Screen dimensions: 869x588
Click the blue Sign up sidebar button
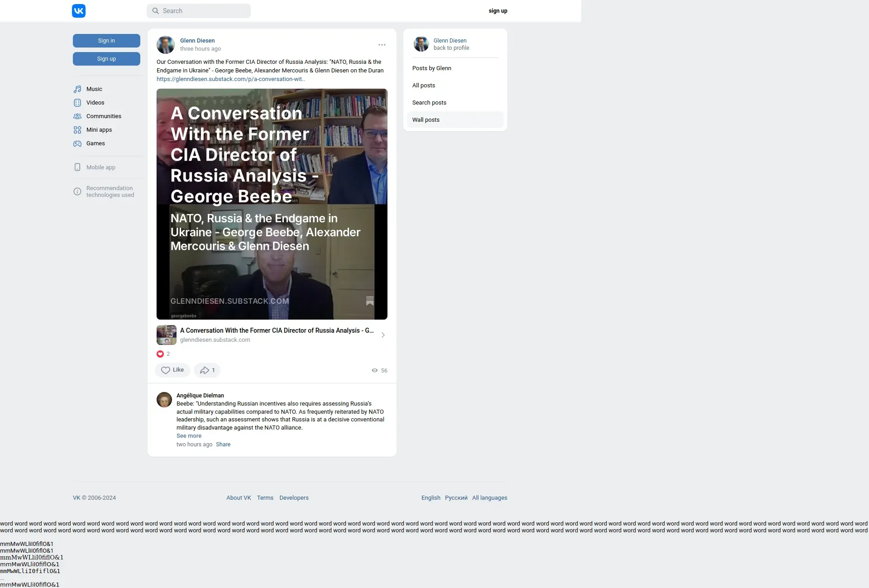tap(106, 59)
